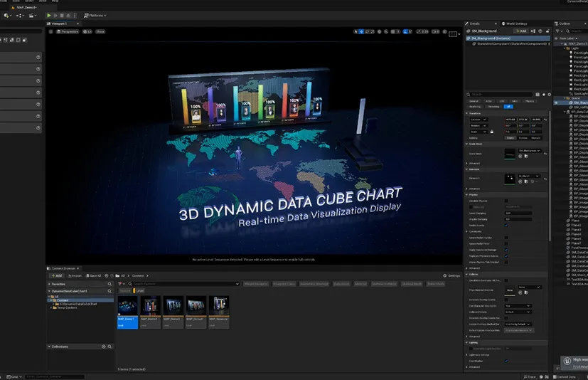Switch to the Outliner tab
Viewport: 588px width, 380px height.
click(x=565, y=23)
